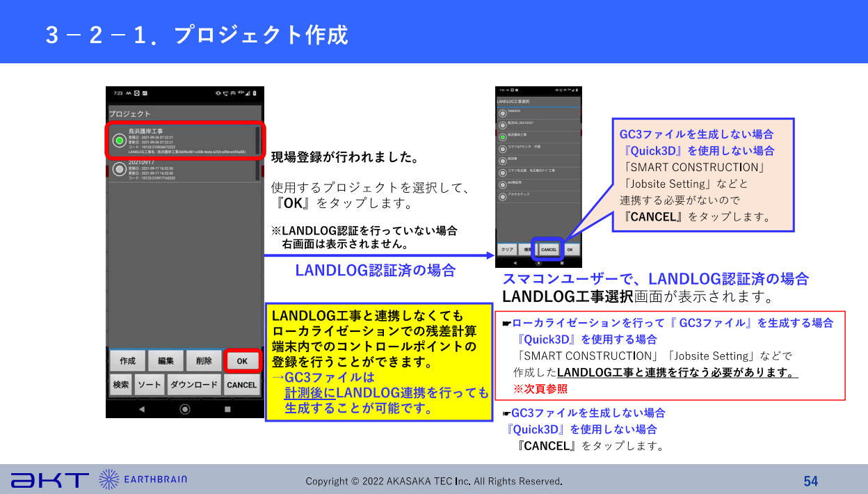This screenshot has width=868, height=494.
Task: Tap the recent apps square on left phone
Action: pyautogui.click(x=227, y=408)
